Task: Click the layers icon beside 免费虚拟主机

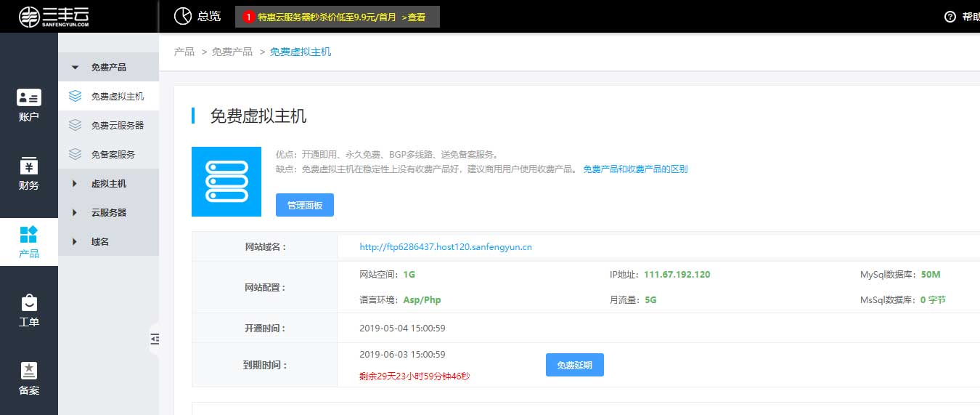Action: (x=75, y=96)
